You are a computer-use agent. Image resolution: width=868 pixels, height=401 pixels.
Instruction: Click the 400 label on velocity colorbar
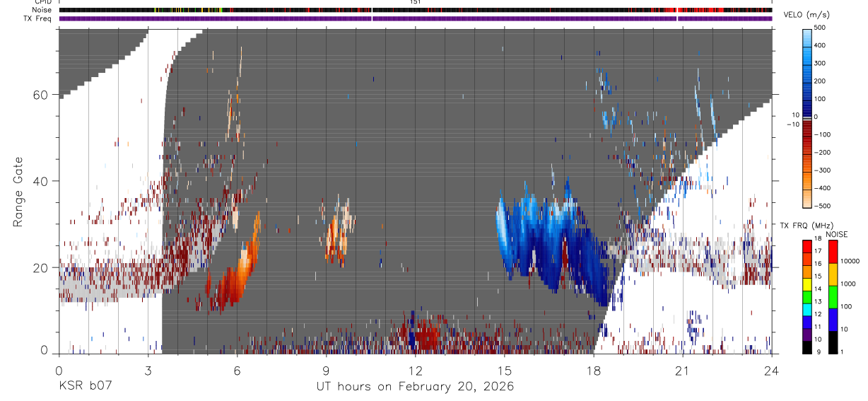(820, 45)
